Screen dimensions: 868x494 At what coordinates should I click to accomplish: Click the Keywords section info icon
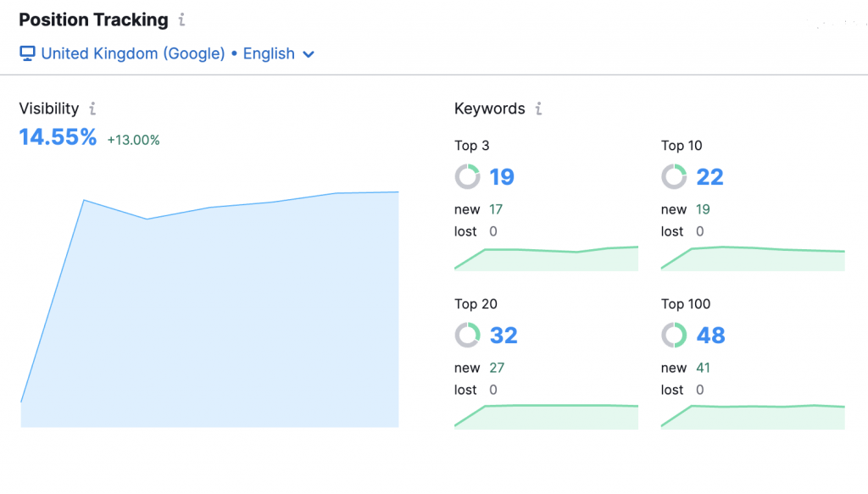pyautogui.click(x=537, y=108)
